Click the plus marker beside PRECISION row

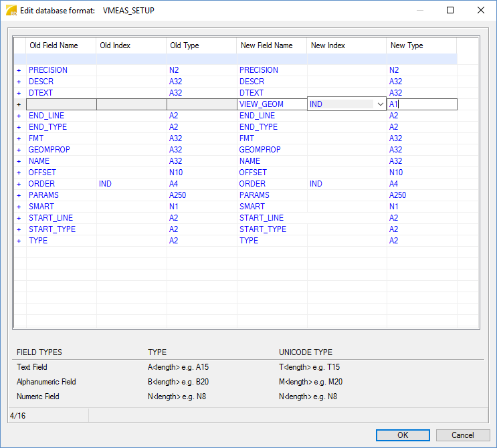click(19, 70)
